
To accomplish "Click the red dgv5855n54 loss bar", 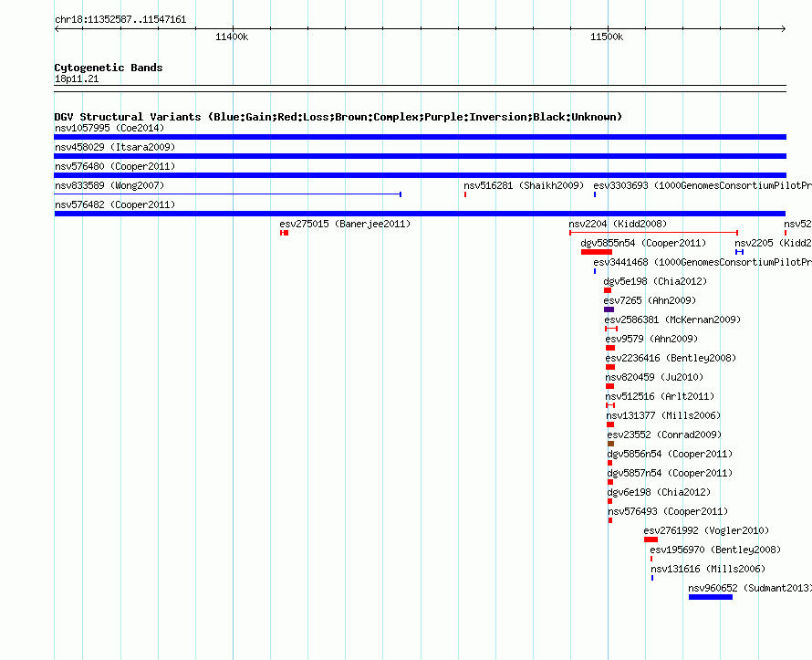I will pyautogui.click(x=597, y=252).
